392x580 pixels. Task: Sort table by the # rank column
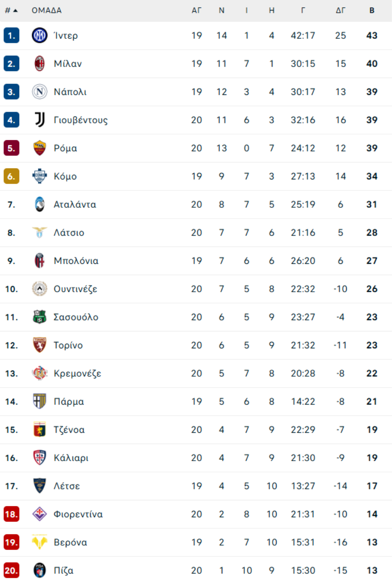11,10
